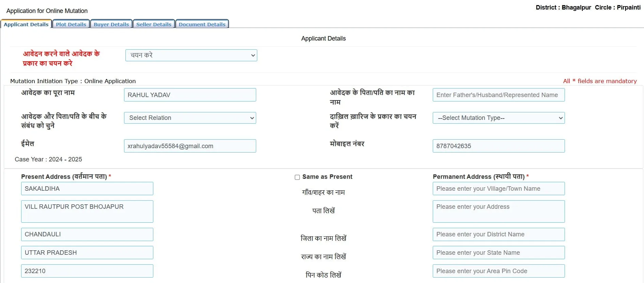The height and width of the screenshot is (283, 644).
Task: Click present address village field SAKALDIHA
Action: (87, 188)
